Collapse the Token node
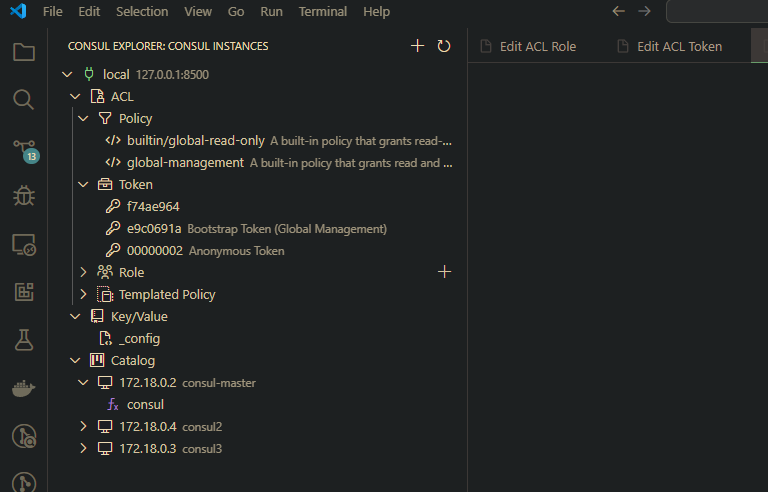This screenshot has height=492, width=768. [83, 185]
